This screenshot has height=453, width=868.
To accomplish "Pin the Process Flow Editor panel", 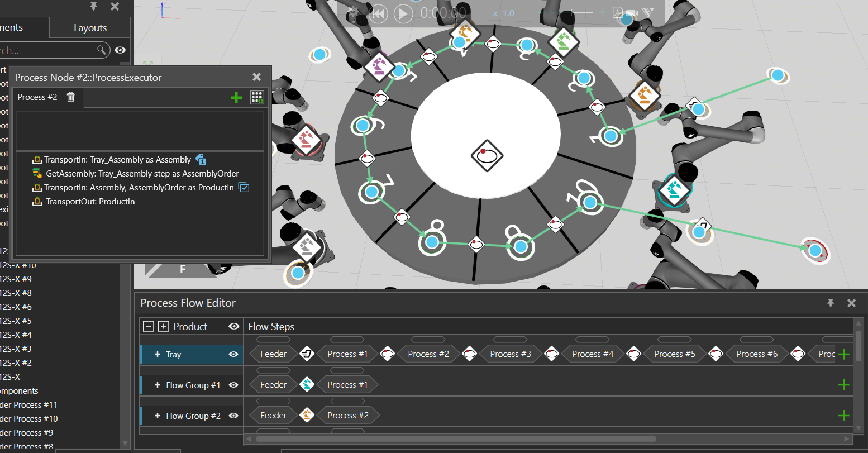I will 831,303.
